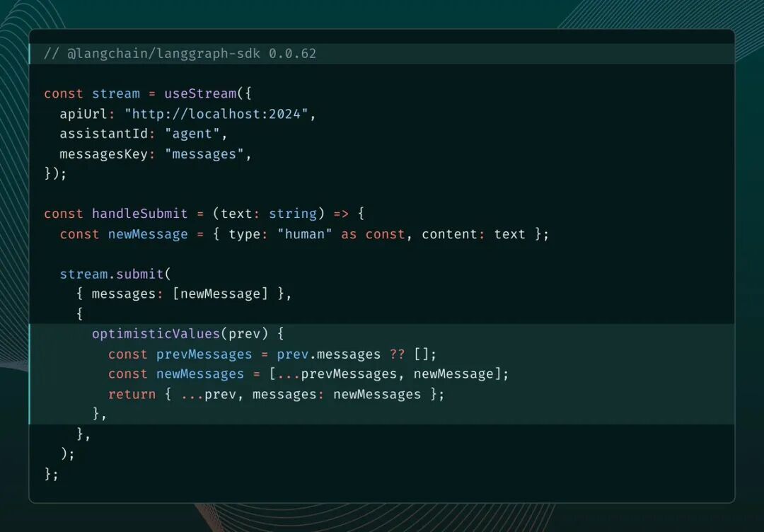This screenshot has width=764, height=532.
Task: Click the 'messagesKey' property name
Action: coord(104,154)
